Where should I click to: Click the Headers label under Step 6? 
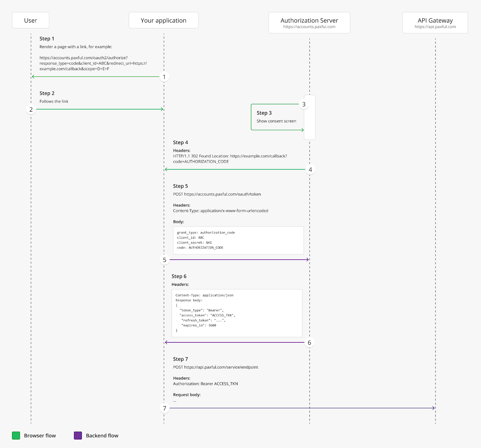[180, 284]
